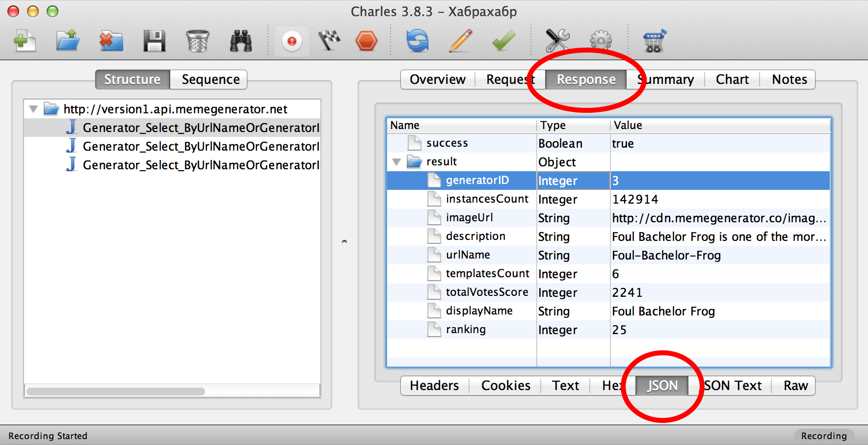Edit the request using the pencil icon
Viewport: 868px width, 445px height.
(x=461, y=41)
